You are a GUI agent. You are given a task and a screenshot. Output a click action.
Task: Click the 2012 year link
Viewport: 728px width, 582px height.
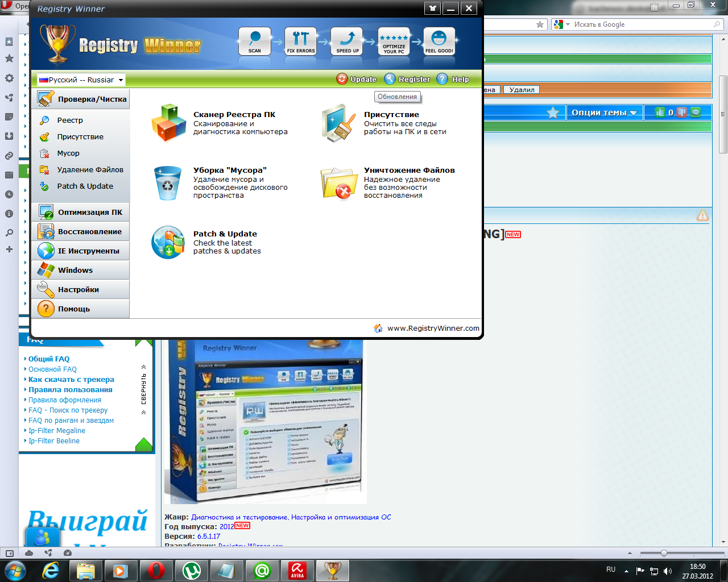[226, 527]
